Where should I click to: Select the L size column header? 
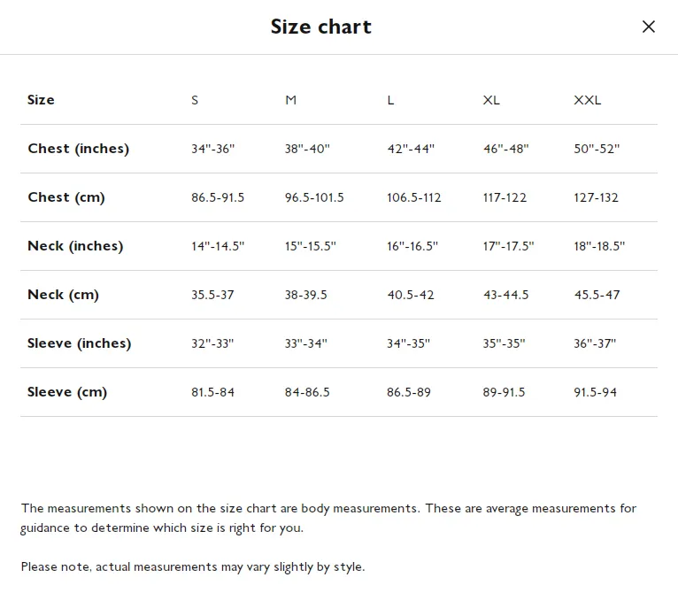click(x=390, y=100)
